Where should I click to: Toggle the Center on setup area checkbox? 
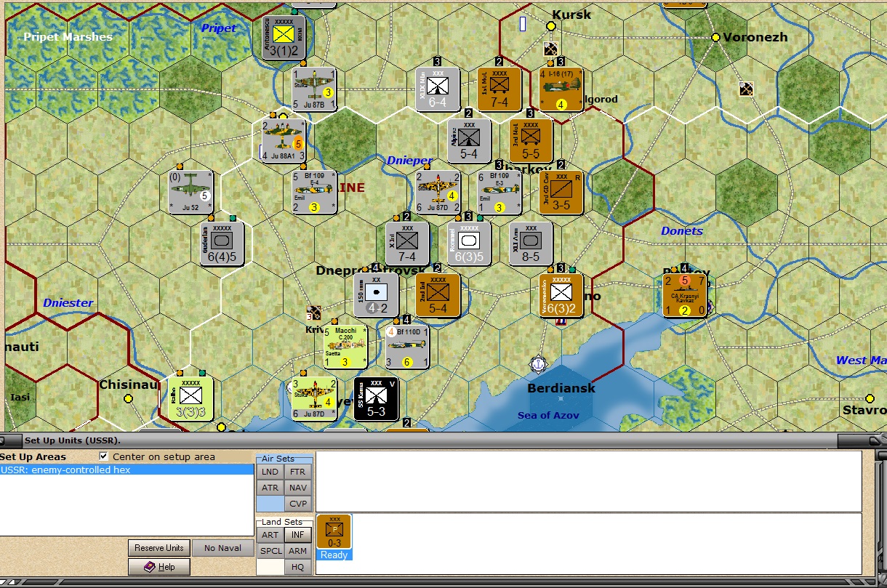tap(103, 456)
